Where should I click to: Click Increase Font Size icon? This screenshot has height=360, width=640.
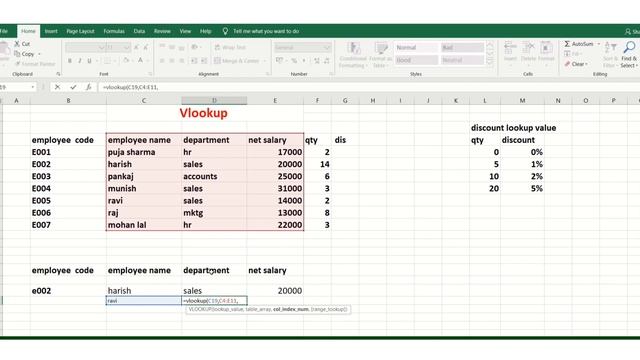point(136,48)
